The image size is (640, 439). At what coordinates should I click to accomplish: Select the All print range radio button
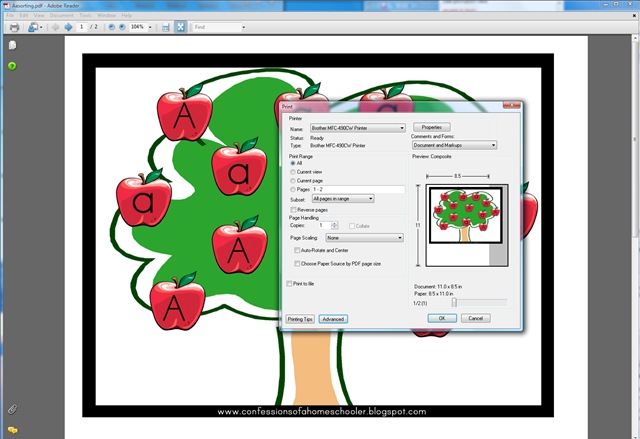293,163
